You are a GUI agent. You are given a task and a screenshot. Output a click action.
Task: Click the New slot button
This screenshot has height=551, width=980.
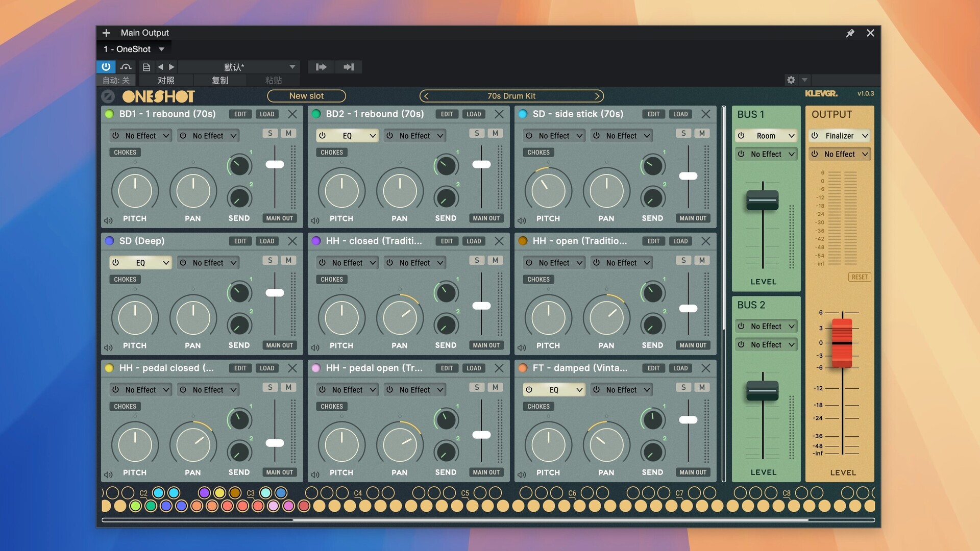tap(306, 96)
